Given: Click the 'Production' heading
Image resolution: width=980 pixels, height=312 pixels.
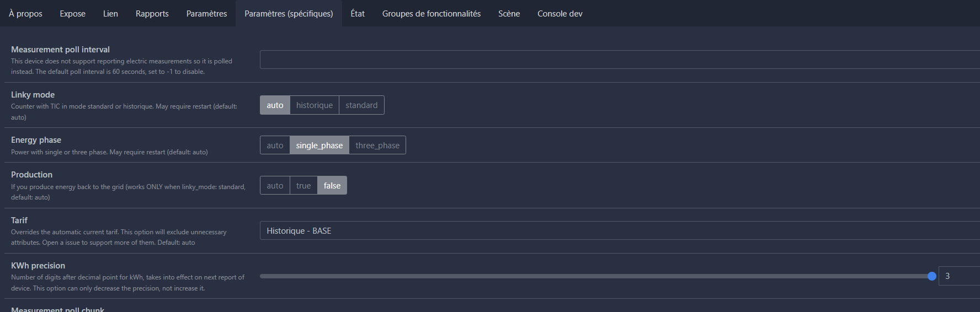Looking at the screenshot, I should coord(31,175).
